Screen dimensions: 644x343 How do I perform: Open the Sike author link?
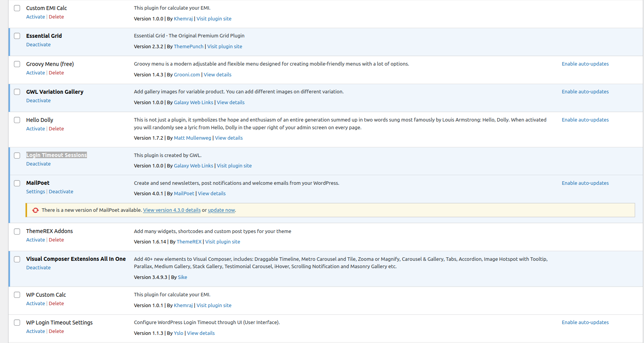[x=182, y=277]
